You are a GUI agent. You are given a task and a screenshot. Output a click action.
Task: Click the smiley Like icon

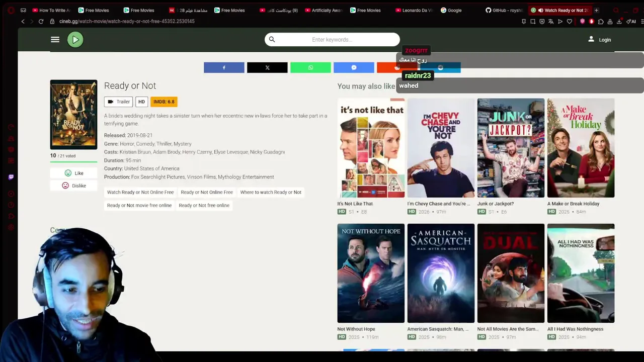68,173
